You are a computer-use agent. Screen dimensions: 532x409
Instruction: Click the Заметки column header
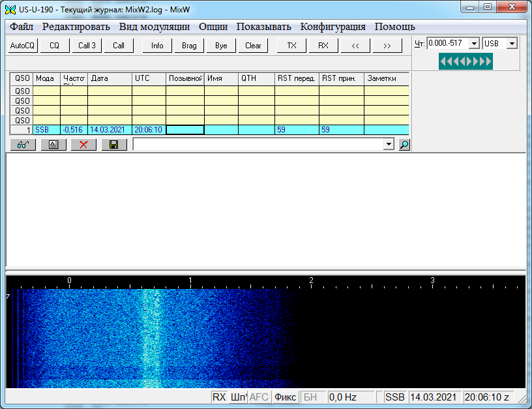pyautogui.click(x=387, y=78)
